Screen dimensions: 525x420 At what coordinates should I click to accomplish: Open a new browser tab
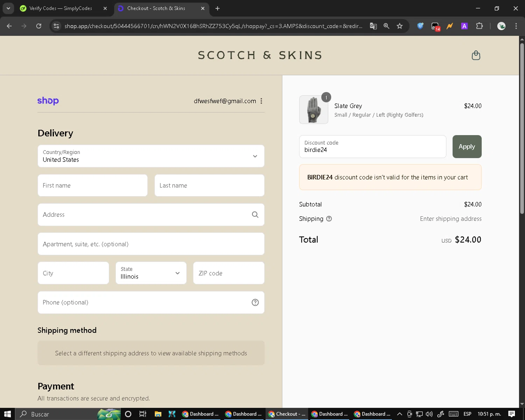tap(217, 8)
